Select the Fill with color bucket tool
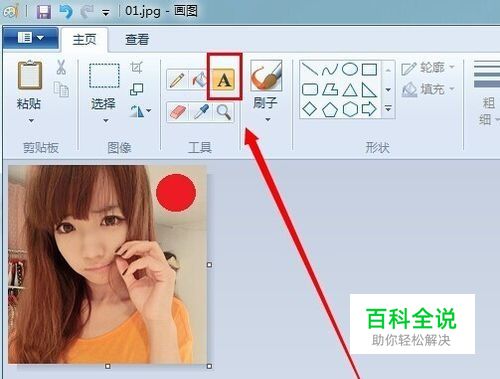This screenshot has height=379, width=500. [199, 80]
